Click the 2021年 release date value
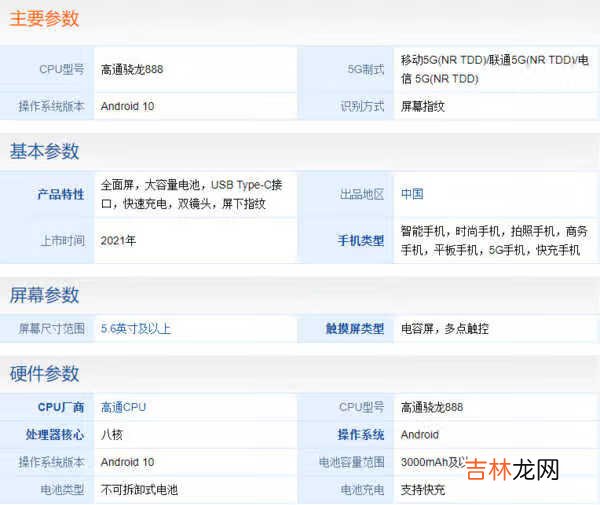 tap(118, 241)
